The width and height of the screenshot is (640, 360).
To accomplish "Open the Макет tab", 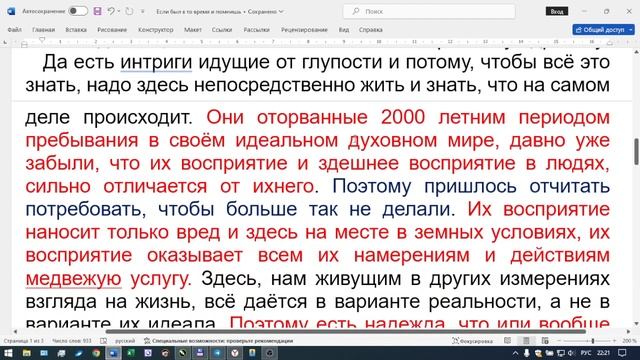I will pyautogui.click(x=193, y=30).
